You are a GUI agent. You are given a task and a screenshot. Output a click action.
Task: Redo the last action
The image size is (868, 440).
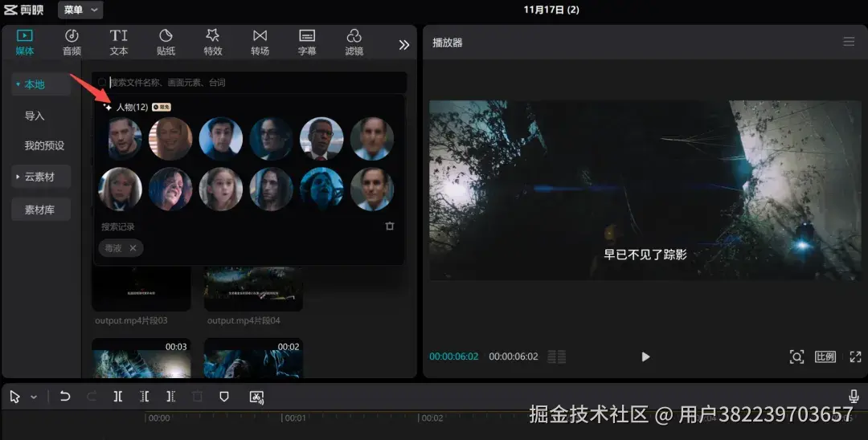92,397
